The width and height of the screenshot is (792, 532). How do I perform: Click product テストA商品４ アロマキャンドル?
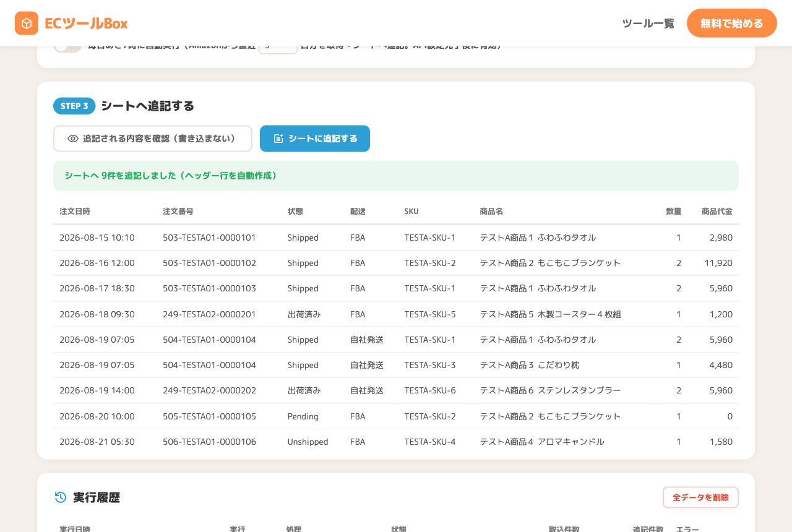pyautogui.click(x=542, y=442)
